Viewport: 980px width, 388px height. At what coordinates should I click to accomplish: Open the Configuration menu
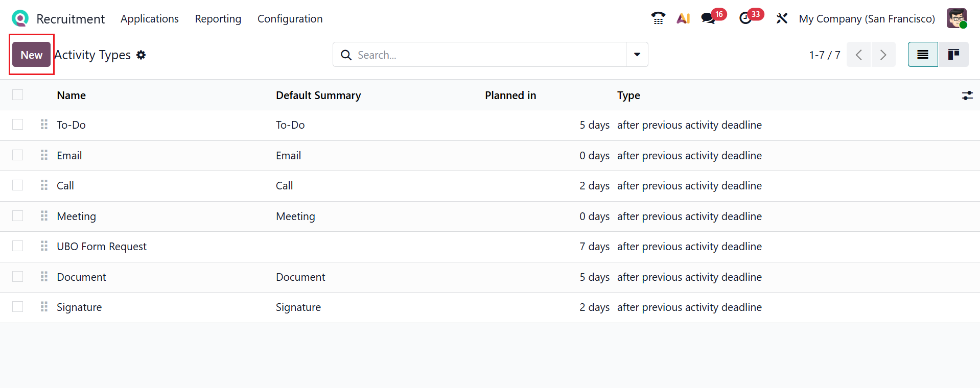point(290,19)
